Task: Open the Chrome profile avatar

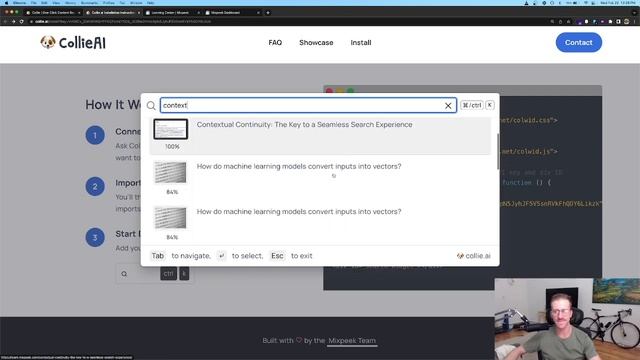Action: [627, 21]
